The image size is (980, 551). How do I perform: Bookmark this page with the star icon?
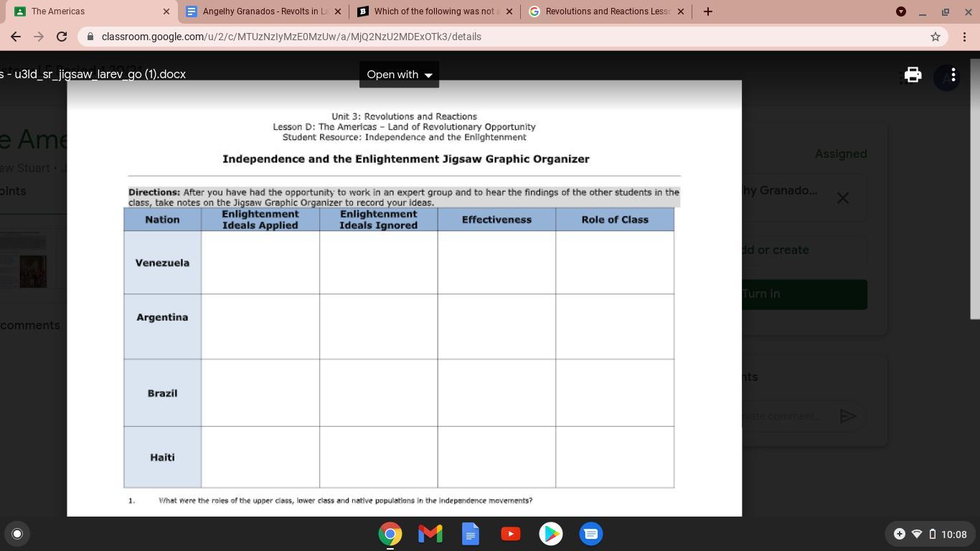936,37
